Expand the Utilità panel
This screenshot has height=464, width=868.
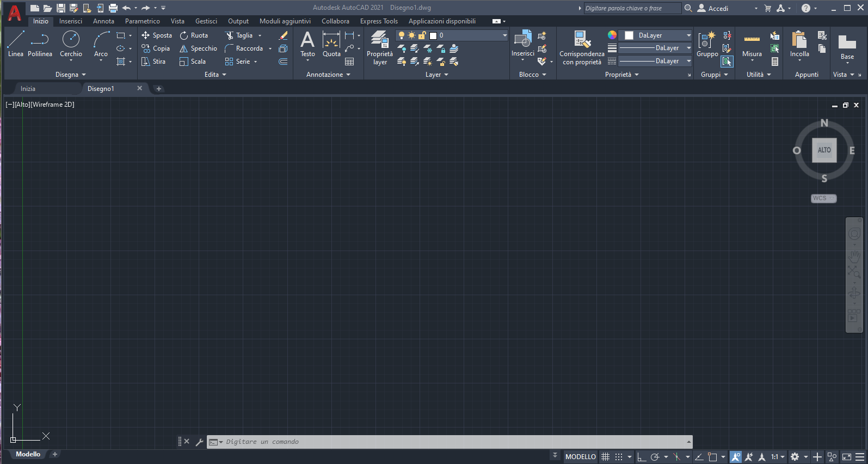(x=759, y=75)
